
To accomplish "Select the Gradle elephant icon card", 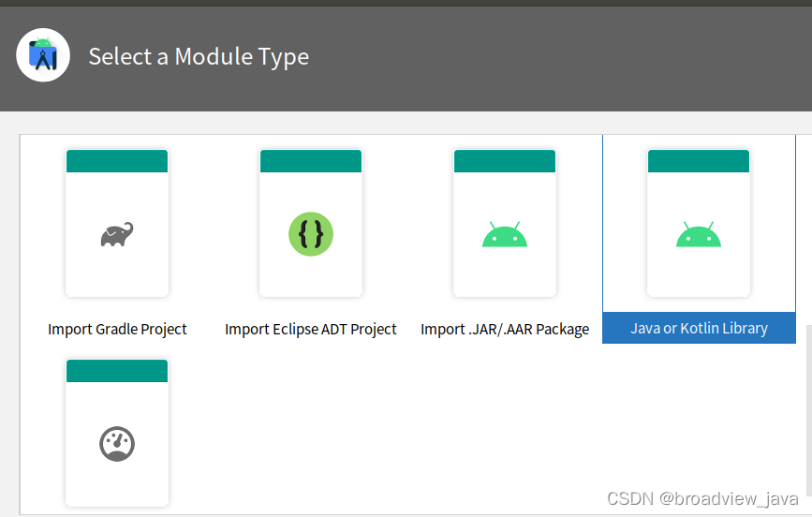I will tap(117, 223).
